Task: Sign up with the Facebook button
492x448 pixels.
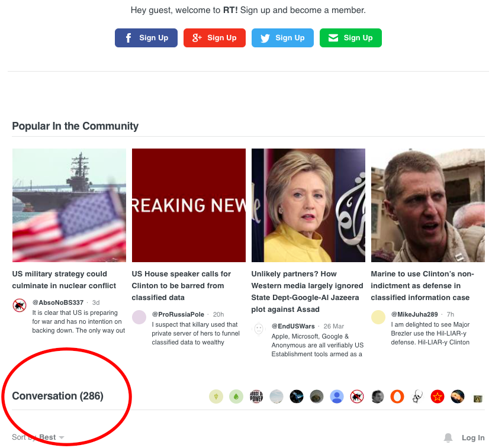Action: (x=146, y=38)
